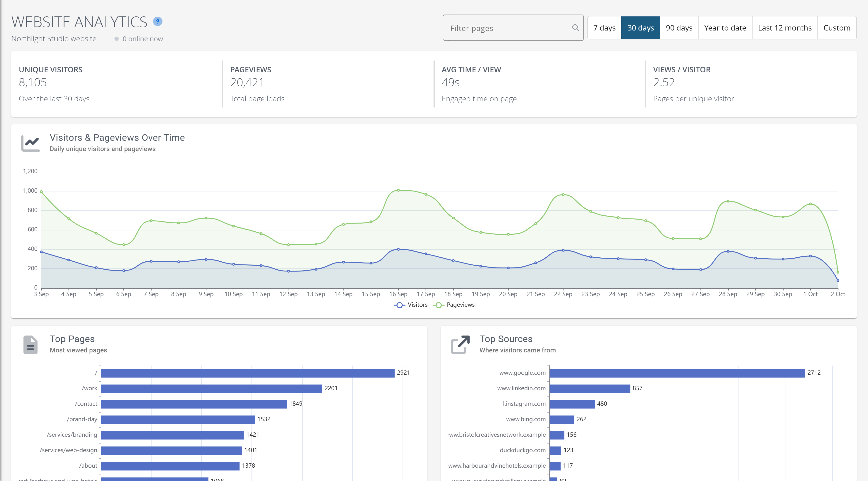Click the www.google.com source bar

pos(677,373)
